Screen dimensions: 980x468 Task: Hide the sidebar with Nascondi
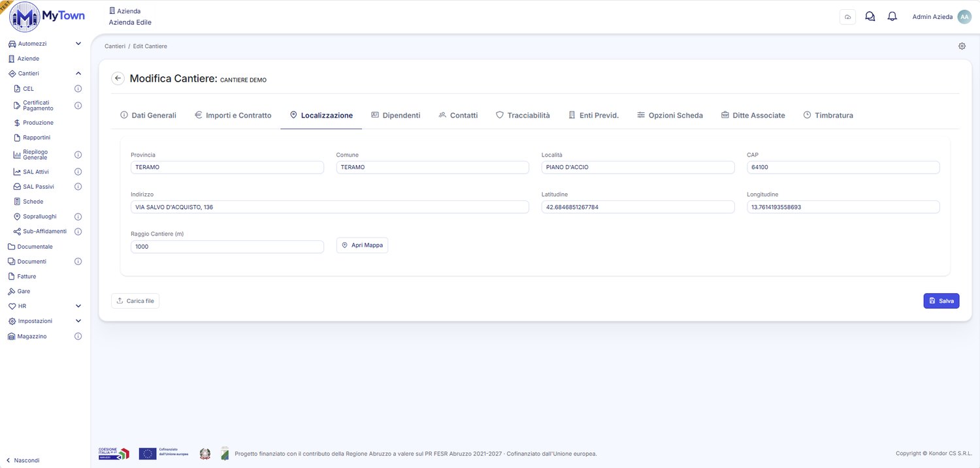[23, 460]
